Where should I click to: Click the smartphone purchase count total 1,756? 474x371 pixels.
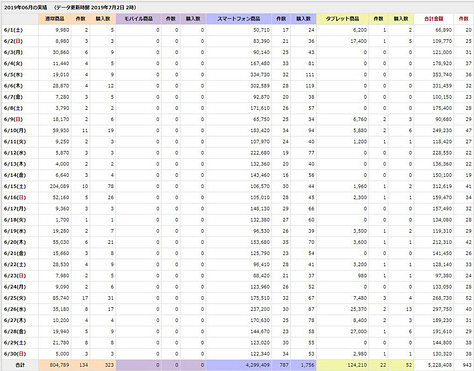point(307,365)
